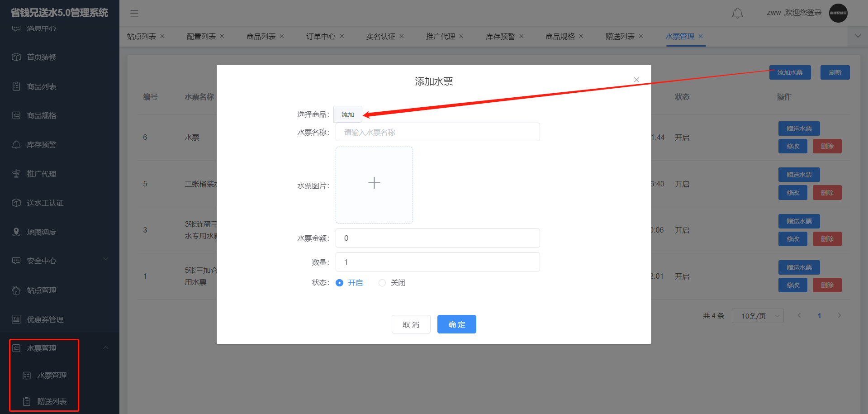Open 赠送列表 in the sidebar submenu

tap(52, 401)
